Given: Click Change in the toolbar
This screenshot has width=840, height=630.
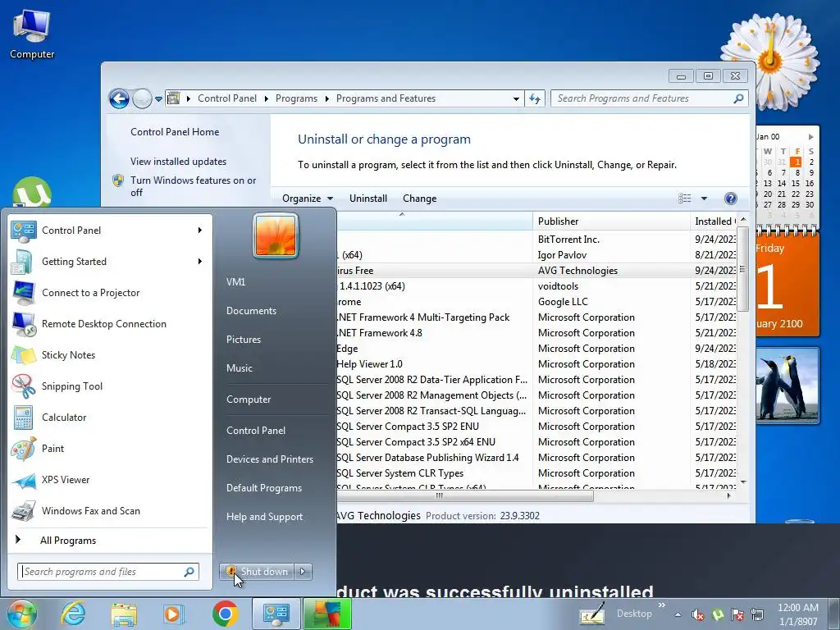Looking at the screenshot, I should (x=419, y=199).
